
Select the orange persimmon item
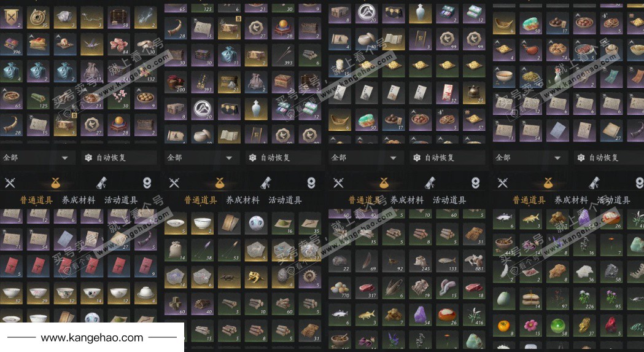[503, 325]
